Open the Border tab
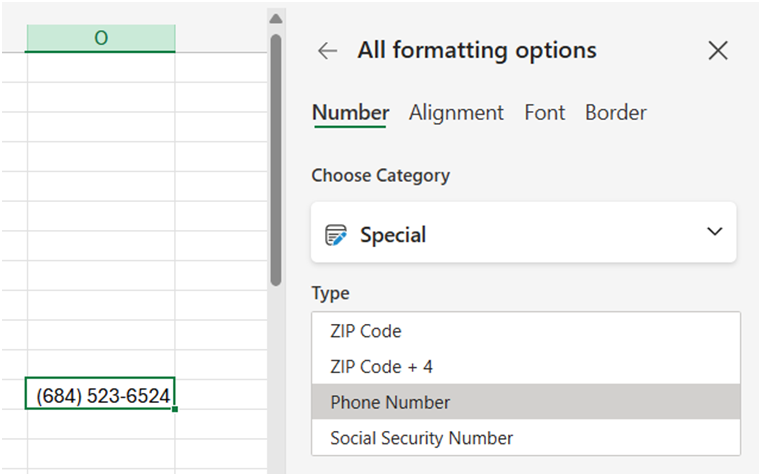 (615, 113)
